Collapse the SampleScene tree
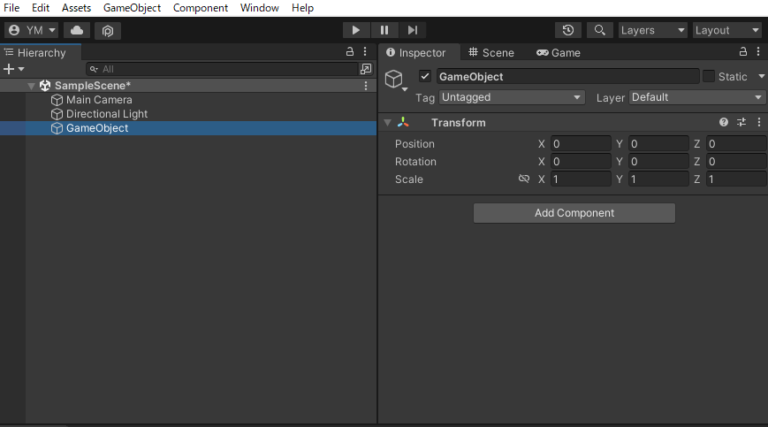The width and height of the screenshot is (768, 427). point(31,86)
